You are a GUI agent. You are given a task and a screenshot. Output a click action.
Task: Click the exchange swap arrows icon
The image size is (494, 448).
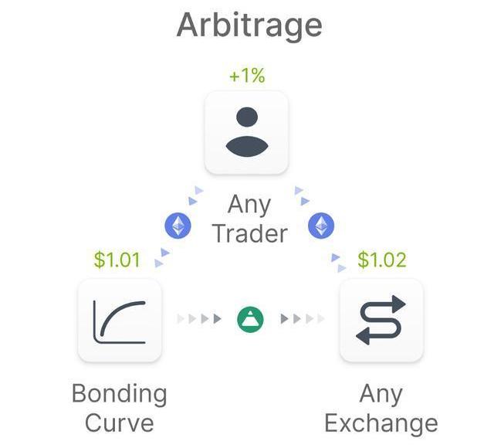click(381, 320)
